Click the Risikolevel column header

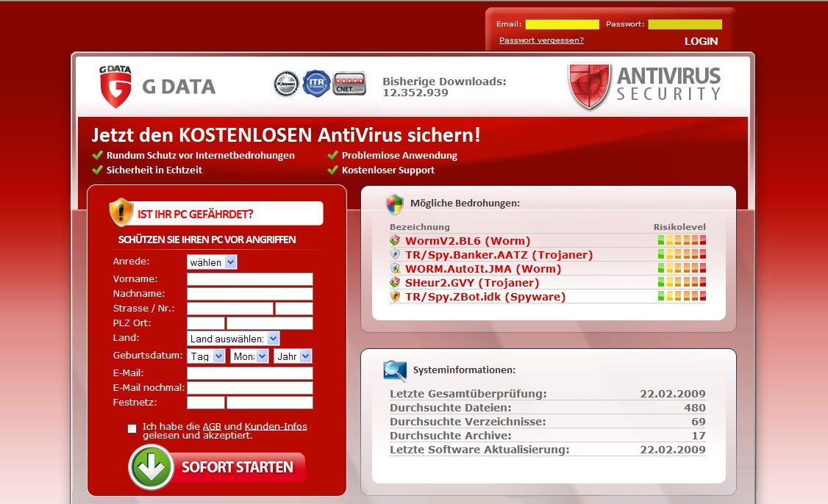679,227
